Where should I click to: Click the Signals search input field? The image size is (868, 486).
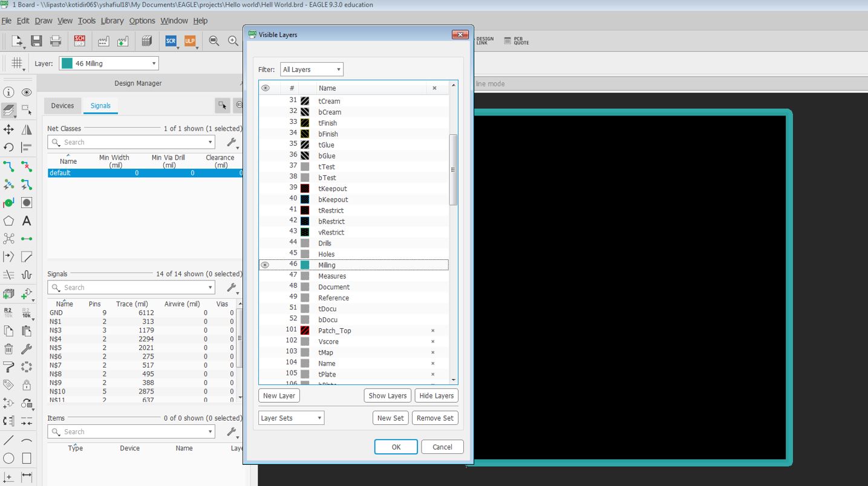point(131,288)
